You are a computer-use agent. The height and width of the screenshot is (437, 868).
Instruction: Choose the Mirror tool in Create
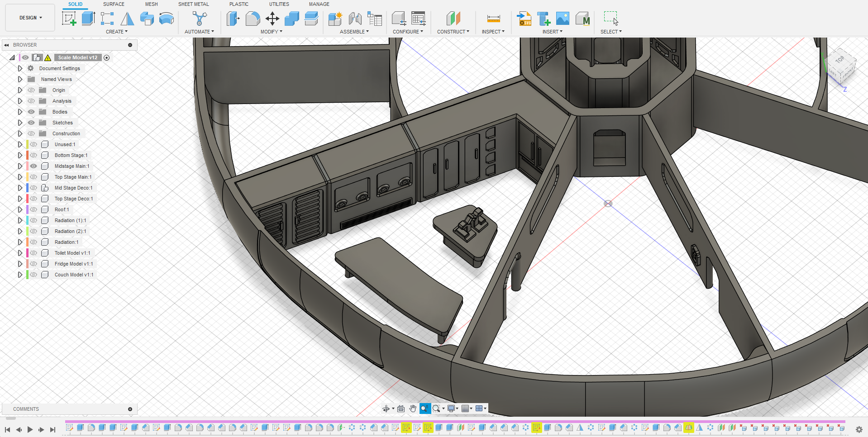(x=127, y=19)
